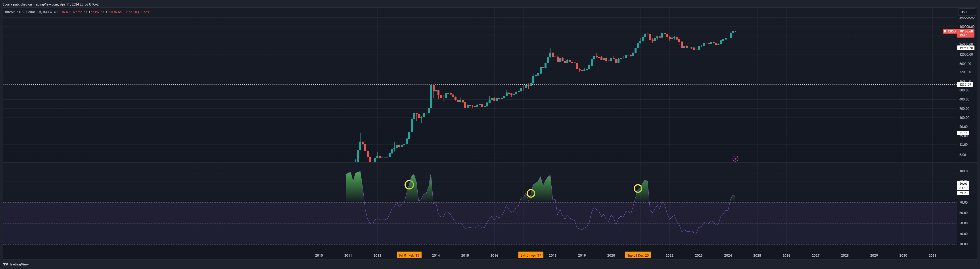
Task: Click the 2010 year on time axis
Action: click(319, 255)
